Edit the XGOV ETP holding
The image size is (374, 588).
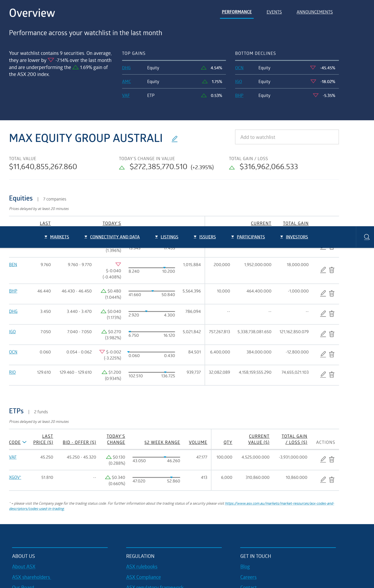323,479
